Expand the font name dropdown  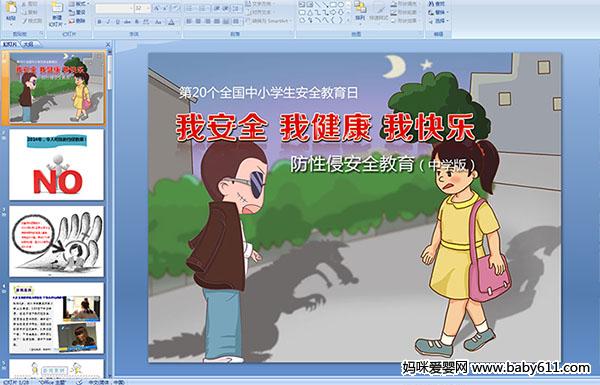[131, 8]
